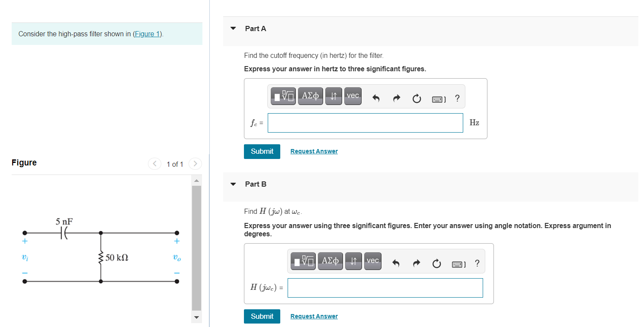Click the figure scrollbar down arrow
Viewport: 644px width, 327px height.
click(x=196, y=317)
